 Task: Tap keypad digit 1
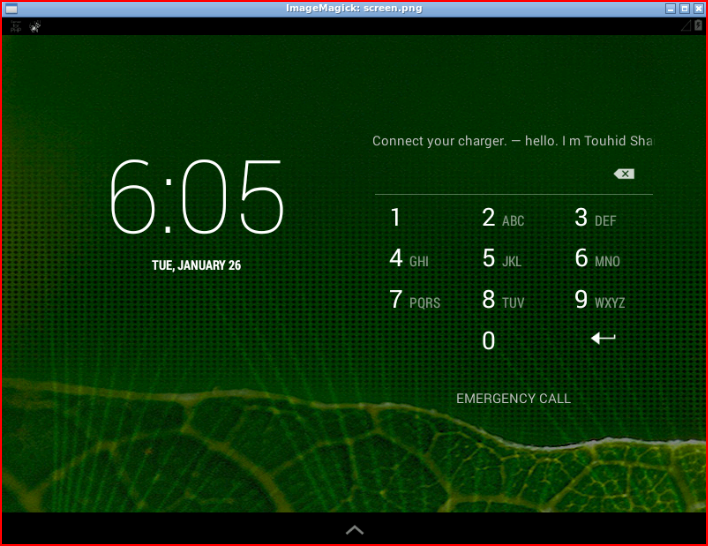(x=396, y=217)
